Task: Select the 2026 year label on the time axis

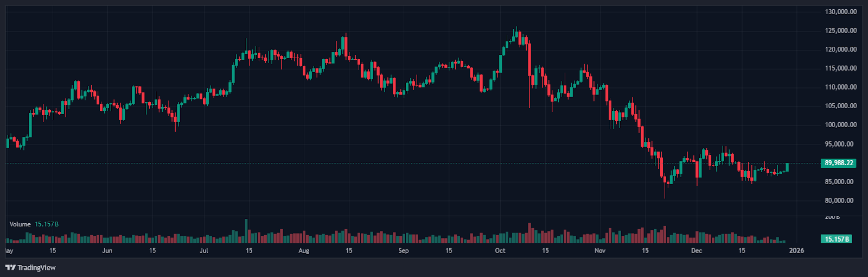Action: click(796, 250)
